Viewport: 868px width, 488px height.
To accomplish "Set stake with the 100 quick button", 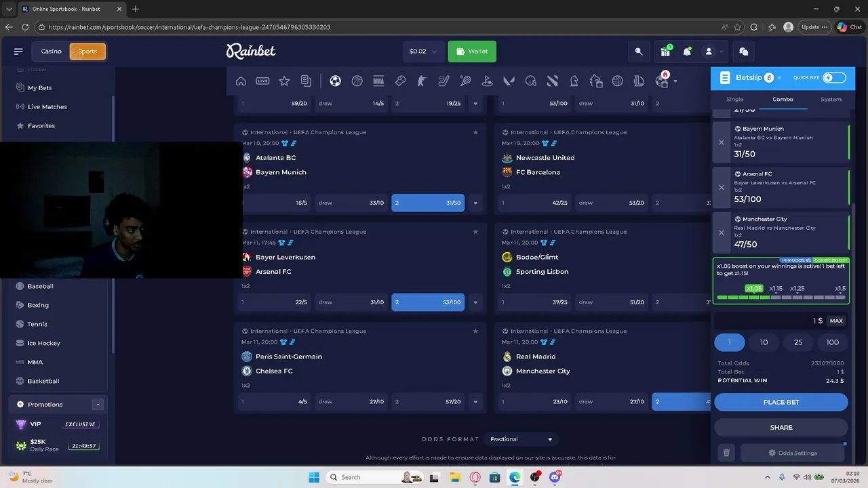I will (832, 342).
